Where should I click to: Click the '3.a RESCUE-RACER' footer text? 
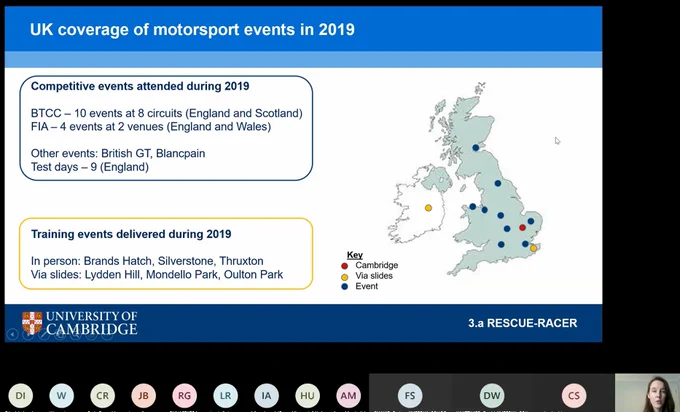[523, 323]
